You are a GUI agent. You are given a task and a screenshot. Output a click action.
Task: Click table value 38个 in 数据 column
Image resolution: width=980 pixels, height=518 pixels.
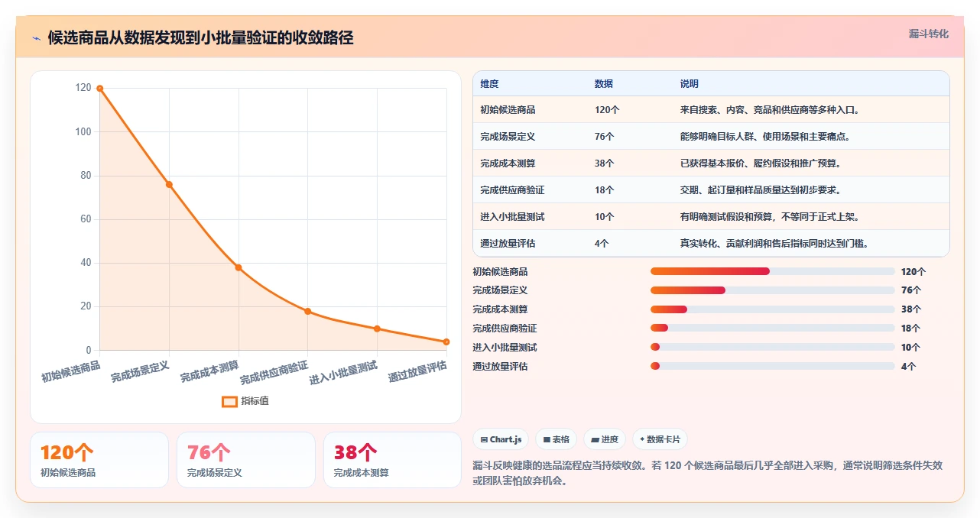605,163
